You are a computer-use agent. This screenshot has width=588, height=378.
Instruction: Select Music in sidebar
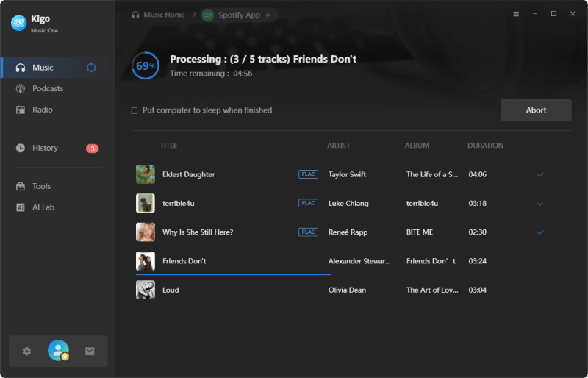click(x=43, y=68)
